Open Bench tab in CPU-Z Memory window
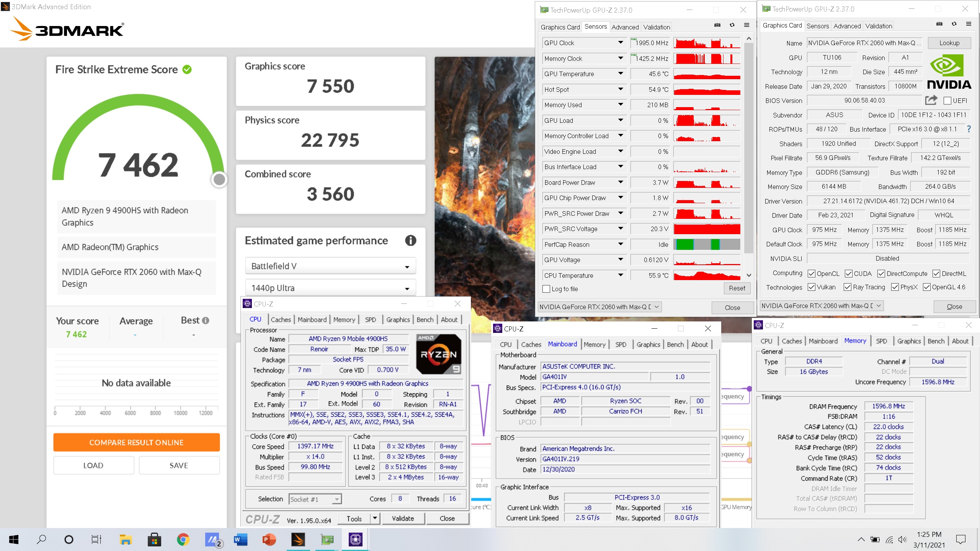The width and height of the screenshot is (980, 551). click(x=936, y=341)
